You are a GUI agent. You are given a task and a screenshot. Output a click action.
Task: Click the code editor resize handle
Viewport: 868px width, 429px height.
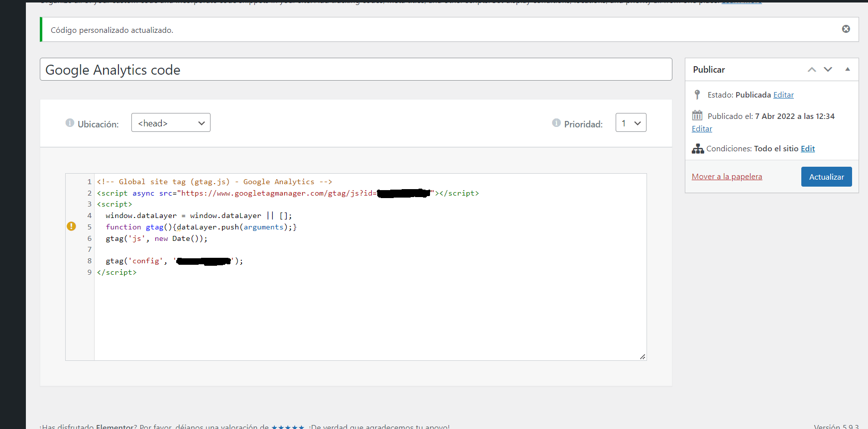coord(643,356)
